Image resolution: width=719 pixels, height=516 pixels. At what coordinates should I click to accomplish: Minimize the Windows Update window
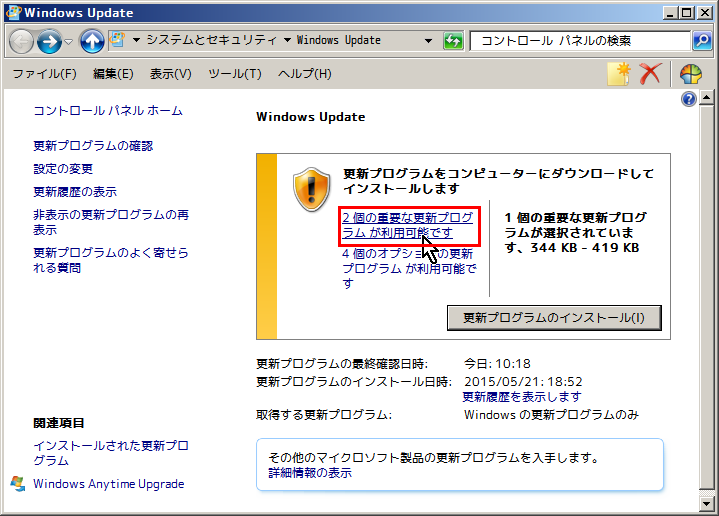pos(670,13)
